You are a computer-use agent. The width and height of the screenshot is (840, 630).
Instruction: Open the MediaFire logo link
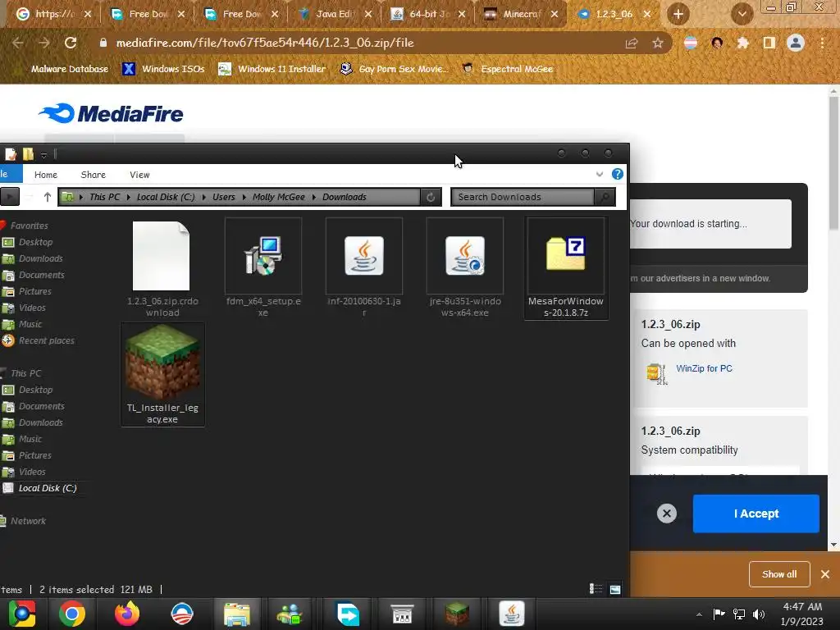coord(111,113)
